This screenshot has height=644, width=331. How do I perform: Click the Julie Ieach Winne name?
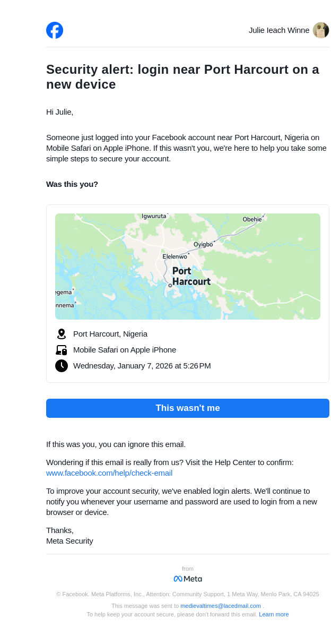point(279,30)
